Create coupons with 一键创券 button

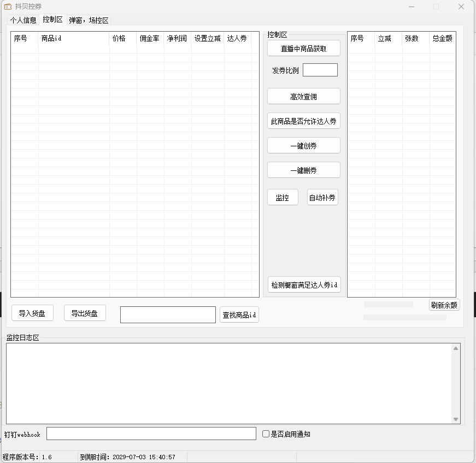[x=303, y=146]
